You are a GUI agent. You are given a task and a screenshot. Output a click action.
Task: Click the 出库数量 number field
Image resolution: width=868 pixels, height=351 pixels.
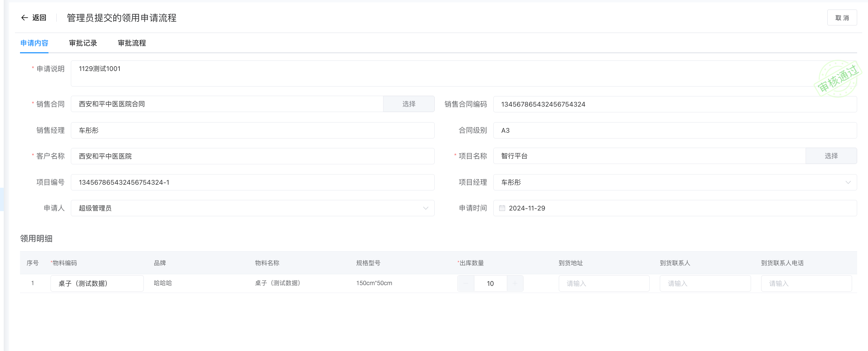pos(490,283)
